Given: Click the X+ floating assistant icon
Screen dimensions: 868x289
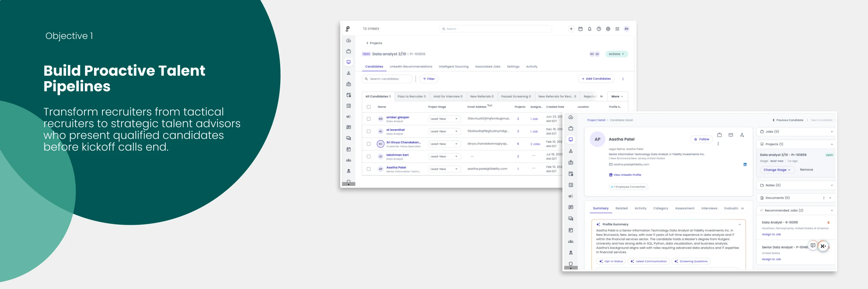Looking at the screenshot, I should 823,246.
